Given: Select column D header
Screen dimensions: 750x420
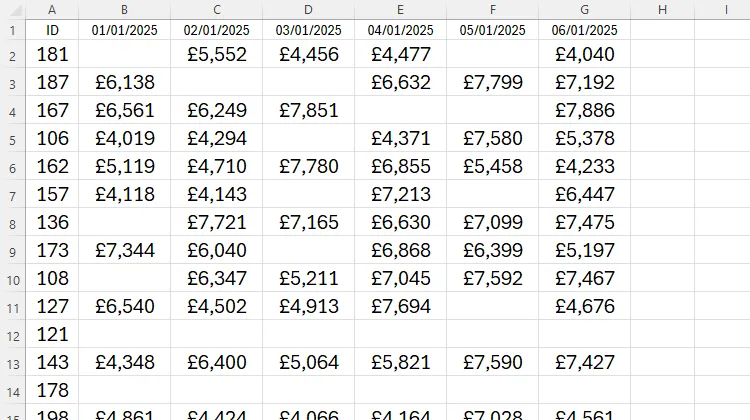Looking at the screenshot, I should 309,10.
